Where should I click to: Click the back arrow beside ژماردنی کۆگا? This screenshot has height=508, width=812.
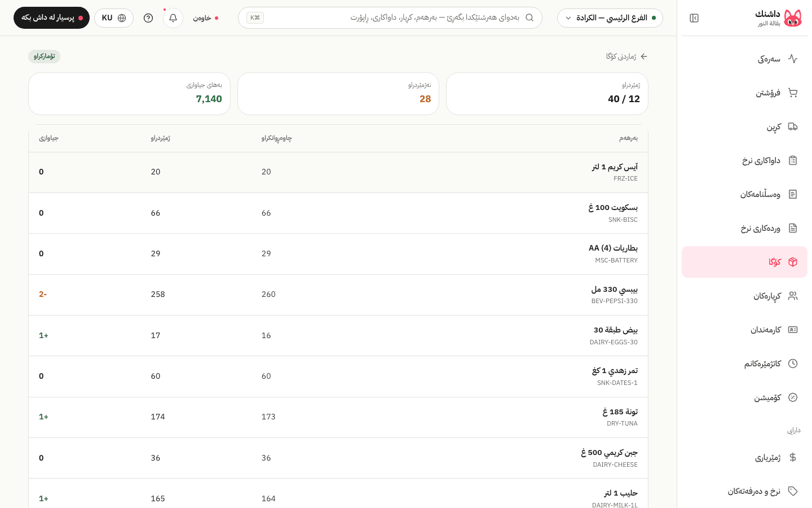click(644, 56)
